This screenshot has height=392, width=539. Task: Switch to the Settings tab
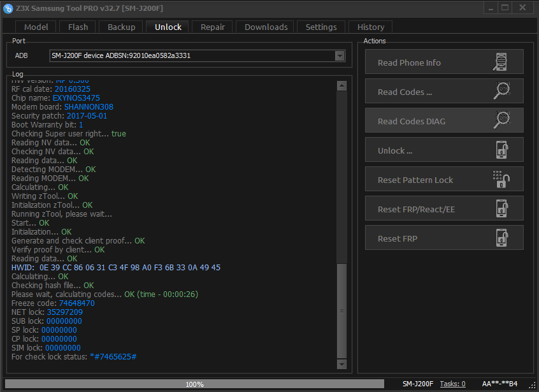[x=321, y=27]
